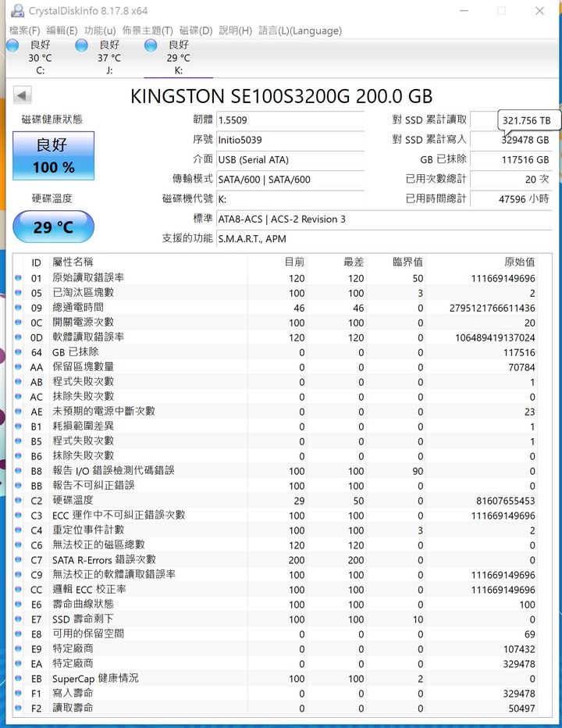Select the J: drive tab at 37 °C
The width and height of the screenshot is (562, 728).
click(109, 58)
